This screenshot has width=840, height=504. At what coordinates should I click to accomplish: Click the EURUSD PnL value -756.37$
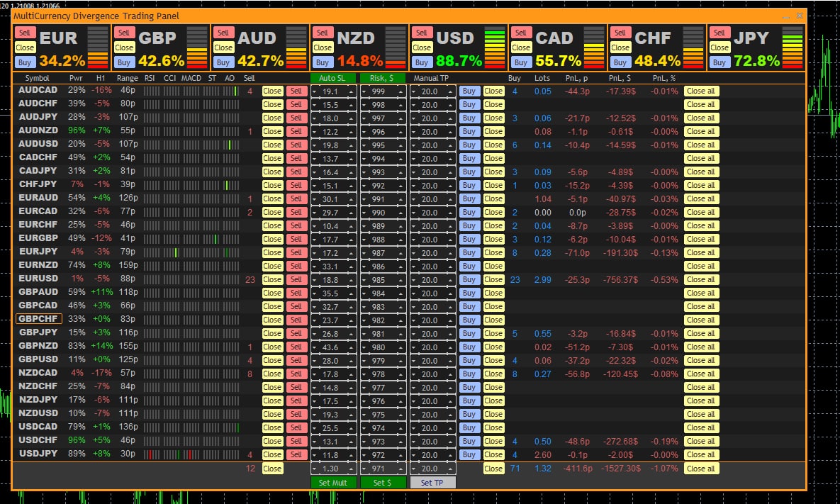(619, 279)
